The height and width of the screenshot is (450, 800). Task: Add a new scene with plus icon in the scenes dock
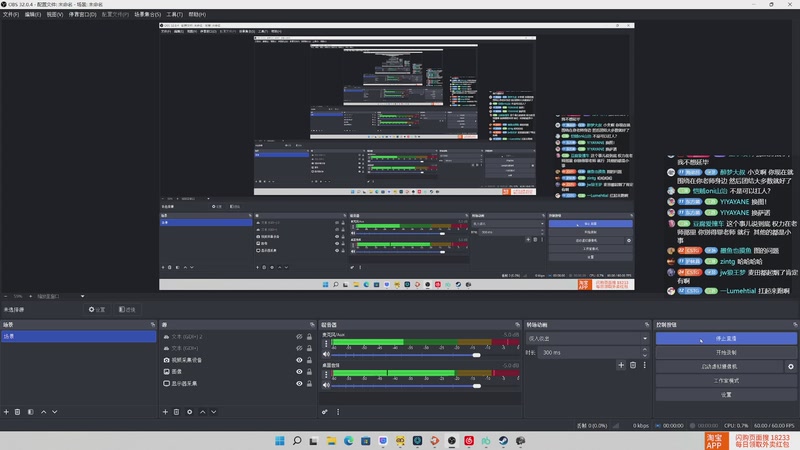pos(6,412)
